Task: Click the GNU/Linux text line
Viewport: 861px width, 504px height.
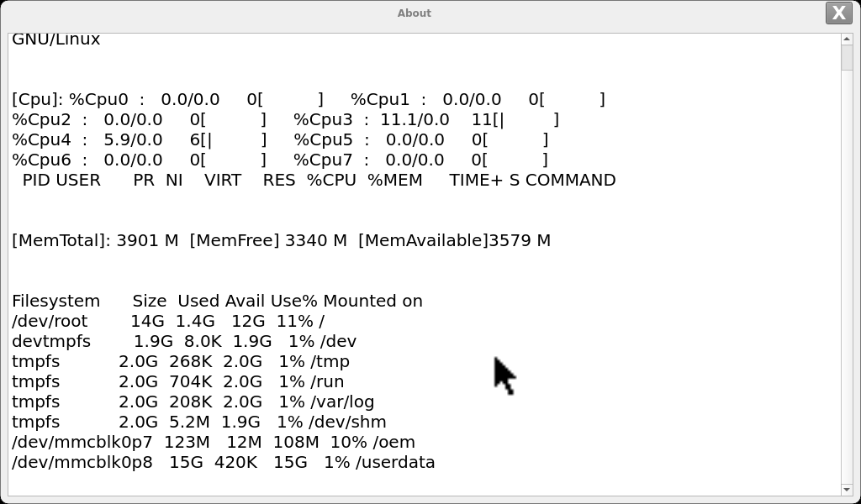Action: (56, 39)
